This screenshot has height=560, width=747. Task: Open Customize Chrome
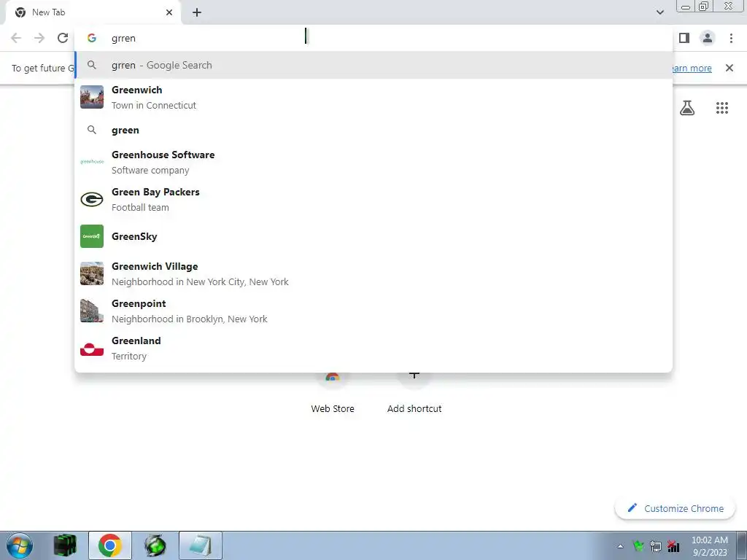(675, 508)
